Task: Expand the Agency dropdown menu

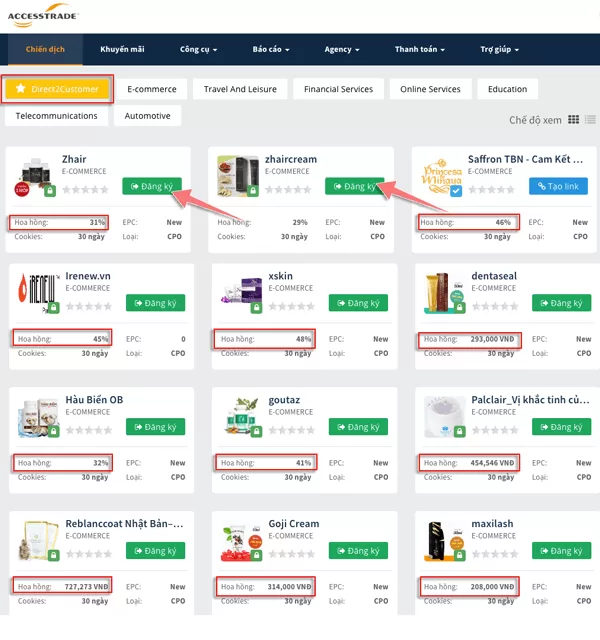Action: [342, 49]
